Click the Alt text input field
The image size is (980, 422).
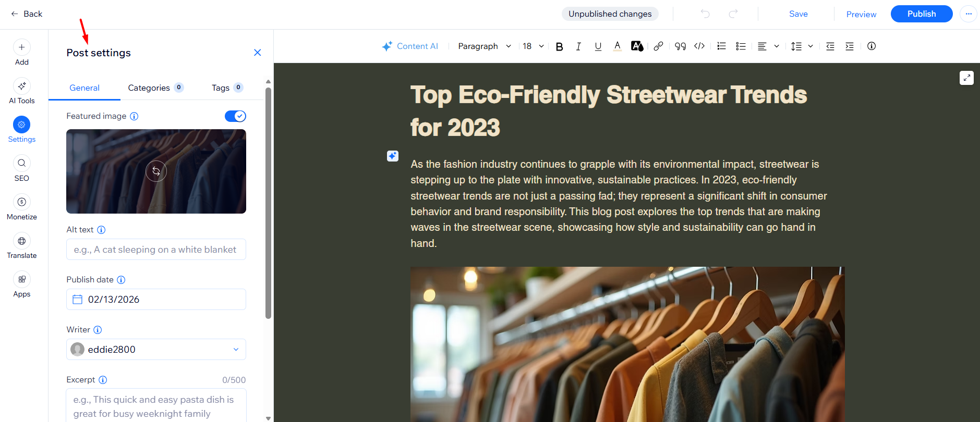[x=156, y=250]
